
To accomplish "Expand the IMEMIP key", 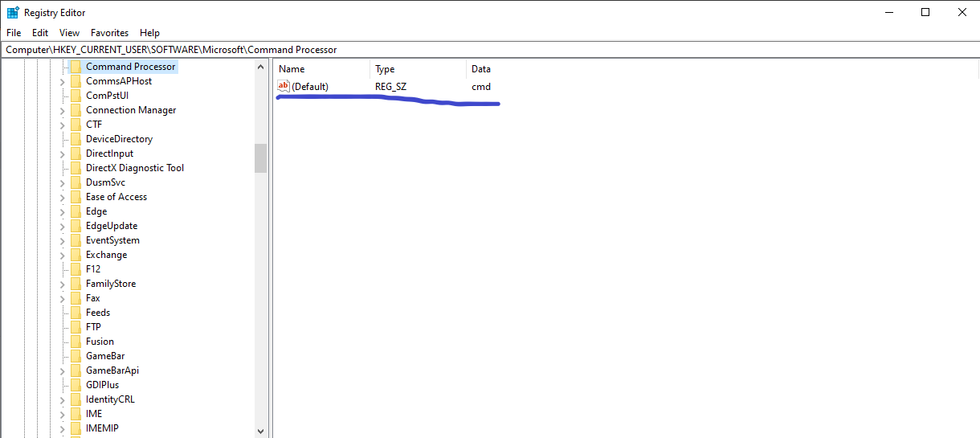I will point(62,428).
